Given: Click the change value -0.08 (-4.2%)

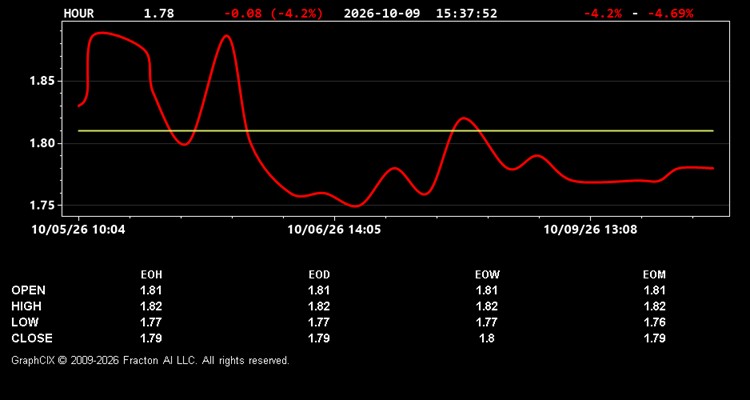Looking at the screenshot, I should coord(274,14).
